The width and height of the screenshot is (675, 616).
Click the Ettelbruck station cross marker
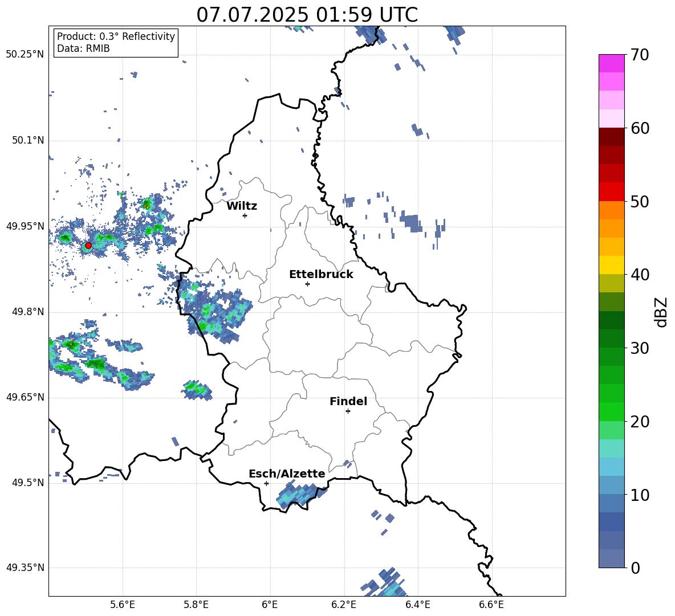[307, 284]
